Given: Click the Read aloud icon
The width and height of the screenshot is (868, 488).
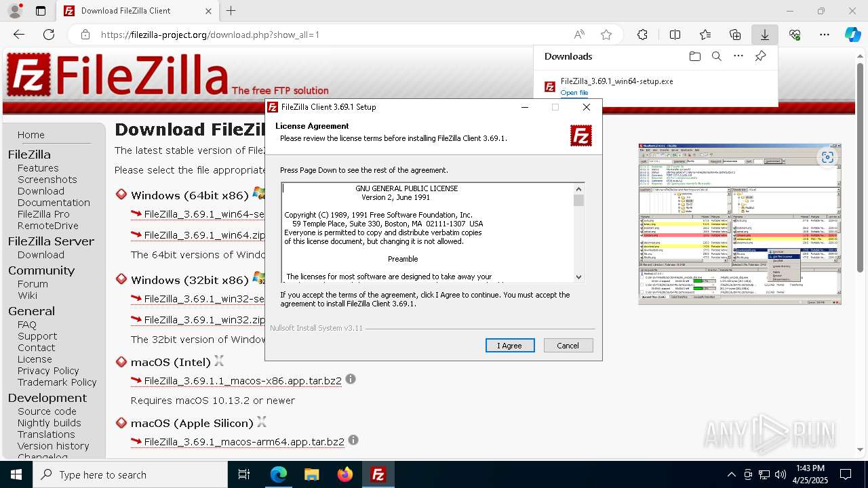Looking at the screenshot, I should pyautogui.click(x=579, y=35).
